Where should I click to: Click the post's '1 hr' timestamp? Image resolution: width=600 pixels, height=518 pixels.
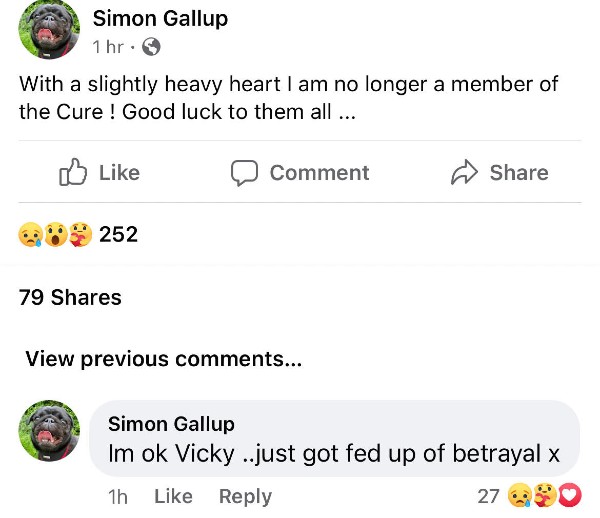coord(107,47)
